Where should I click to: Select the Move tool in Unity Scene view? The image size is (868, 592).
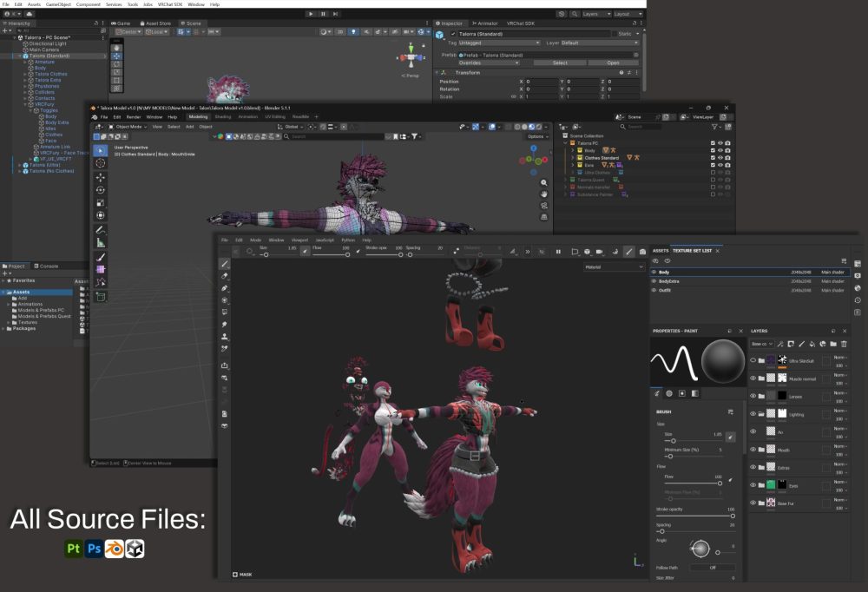click(x=116, y=56)
